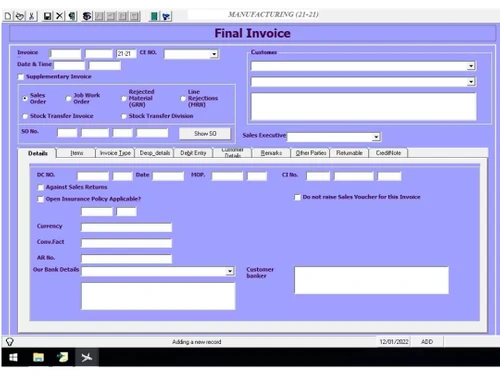Select Line Rejections (MRN) radio button
500x375 pixels.
pyautogui.click(x=183, y=98)
